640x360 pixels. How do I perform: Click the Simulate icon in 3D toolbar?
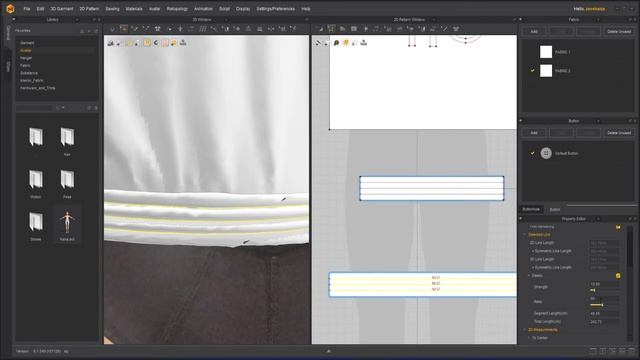(x=112, y=29)
